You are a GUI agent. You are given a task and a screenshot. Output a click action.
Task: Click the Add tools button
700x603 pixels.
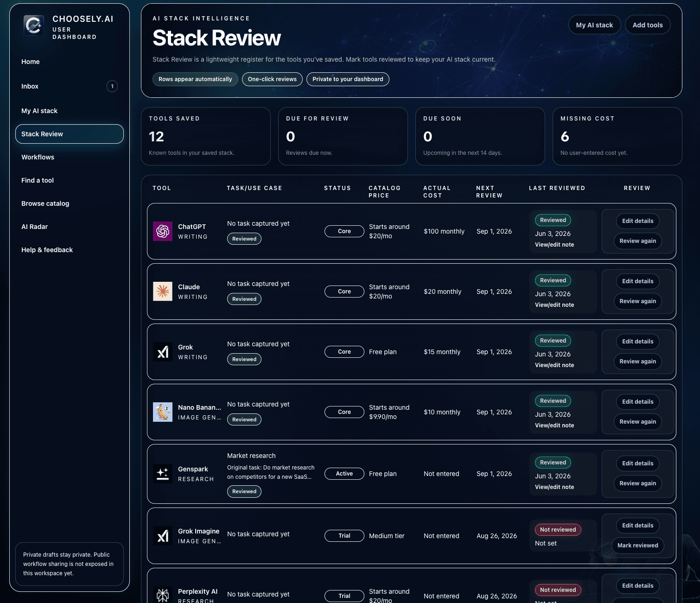pyautogui.click(x=648, y=25)
